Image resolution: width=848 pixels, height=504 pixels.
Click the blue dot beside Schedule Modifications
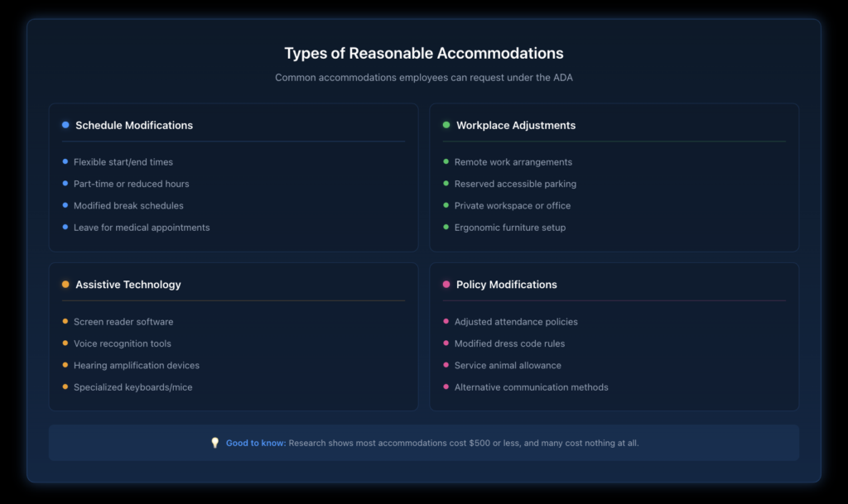click(x=65, y=125)
